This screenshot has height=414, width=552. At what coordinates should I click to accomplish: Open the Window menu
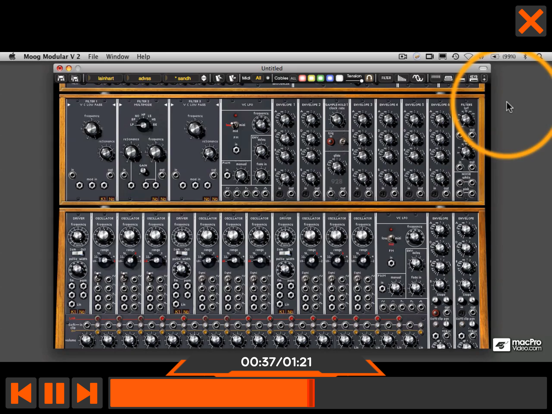point(117,56)
